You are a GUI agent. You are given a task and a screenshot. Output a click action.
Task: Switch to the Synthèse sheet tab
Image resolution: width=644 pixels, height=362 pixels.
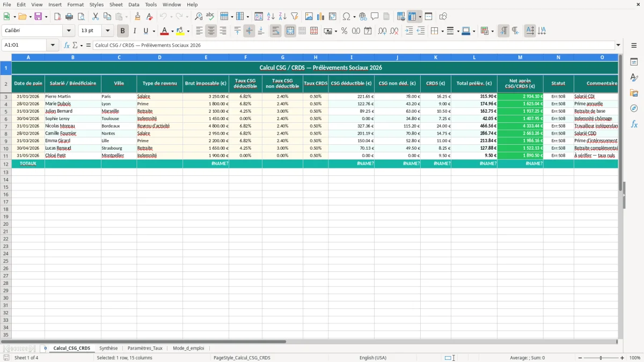tap(108, 348)
